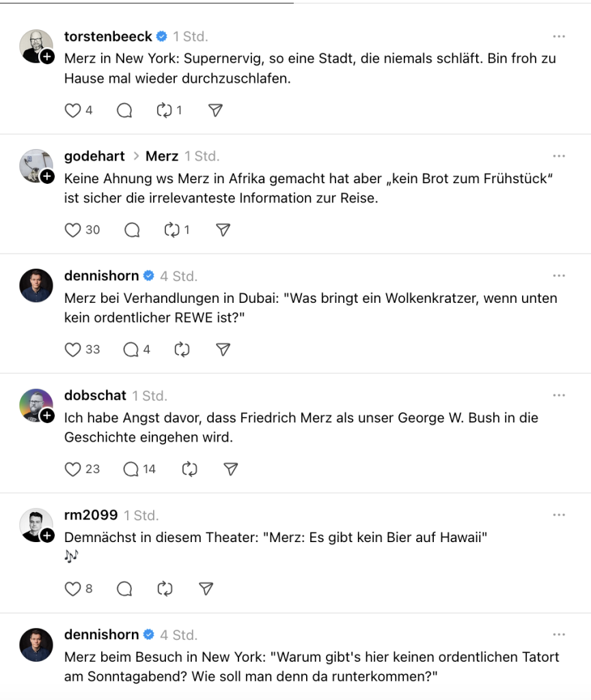Open dennishorn's profile from Dubai post username
Image resolution: width=591 pixels, height=700 pixels.
[101, 275]
